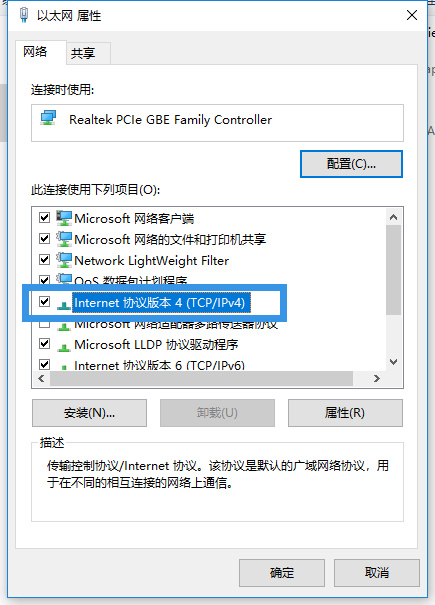Select Microsoft 网络客户端 item icon
This screenshot has height=605, width=435.
64,218
